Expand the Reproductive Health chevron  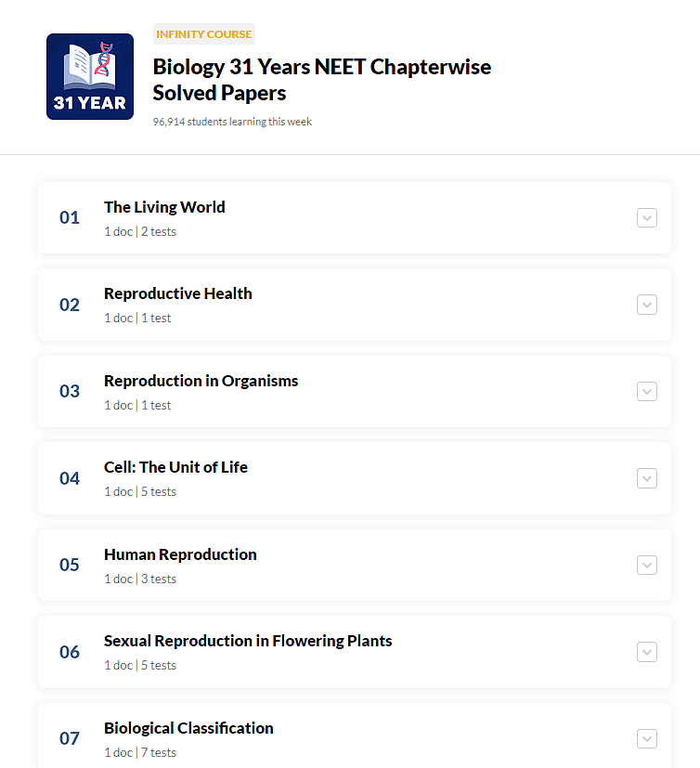[647, 305]
